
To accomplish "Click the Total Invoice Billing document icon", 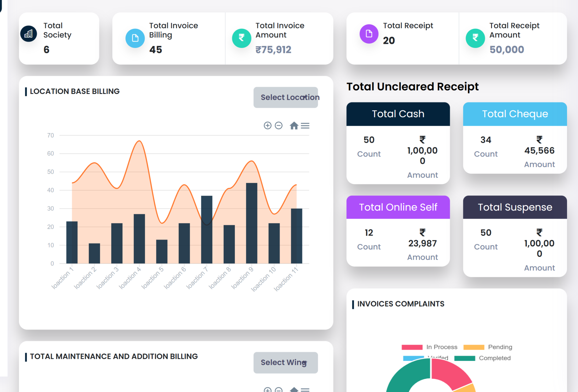I will (135, 38).
